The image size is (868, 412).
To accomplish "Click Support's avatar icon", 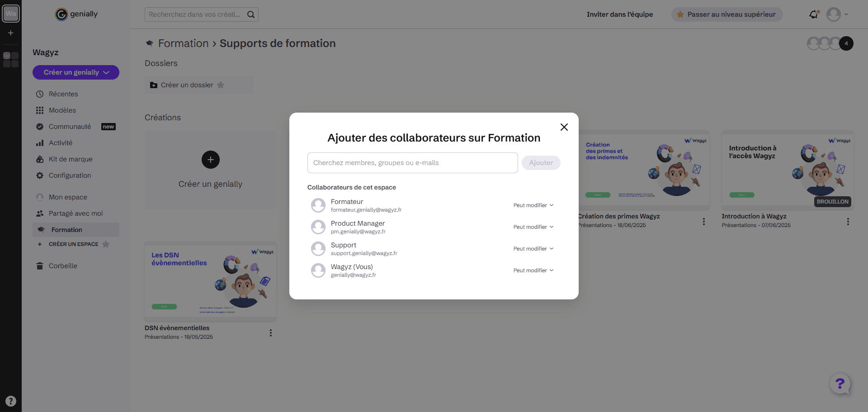I will click(318, 249).
